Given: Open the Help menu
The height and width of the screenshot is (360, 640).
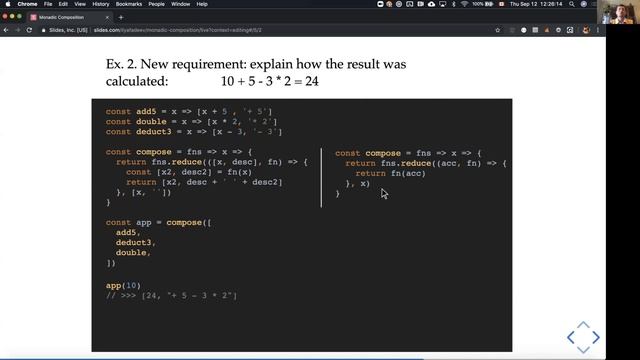Looking at the screenshot, I should click(x=202, y=4).
